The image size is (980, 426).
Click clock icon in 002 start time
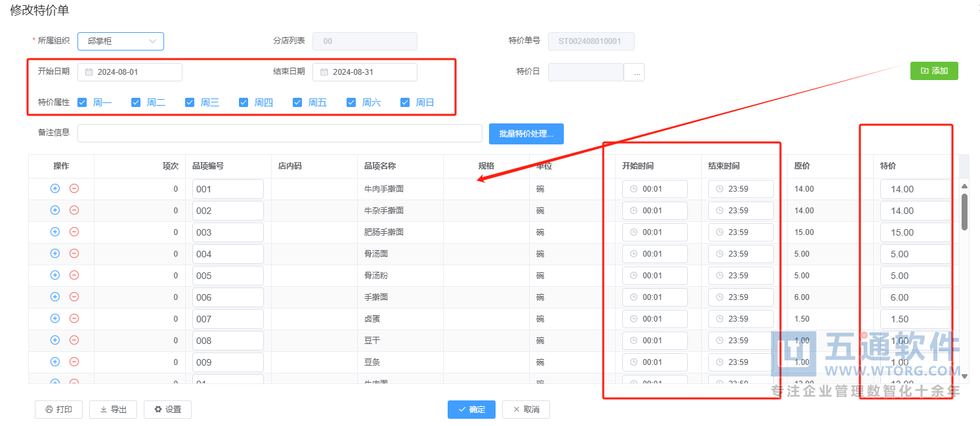[633, 211]
